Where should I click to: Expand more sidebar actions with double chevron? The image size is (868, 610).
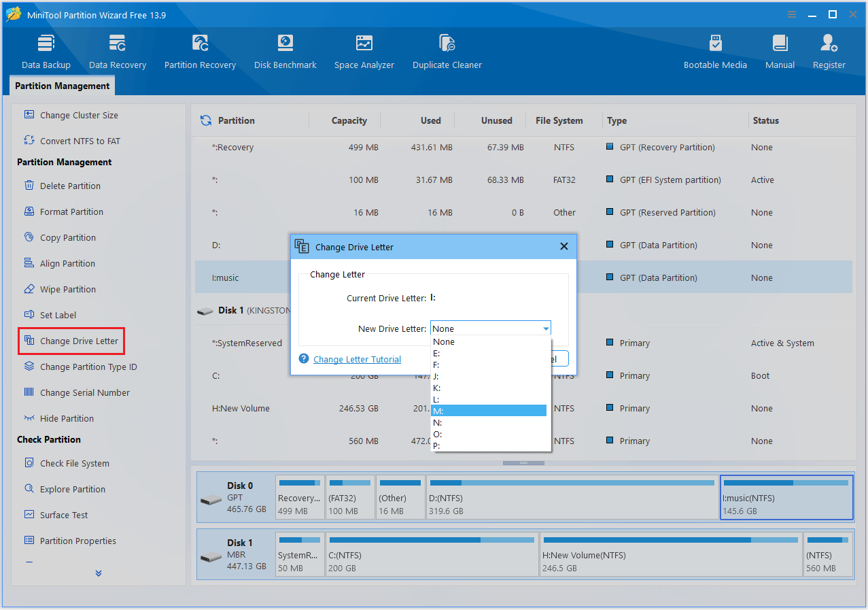tap(99, 573)
